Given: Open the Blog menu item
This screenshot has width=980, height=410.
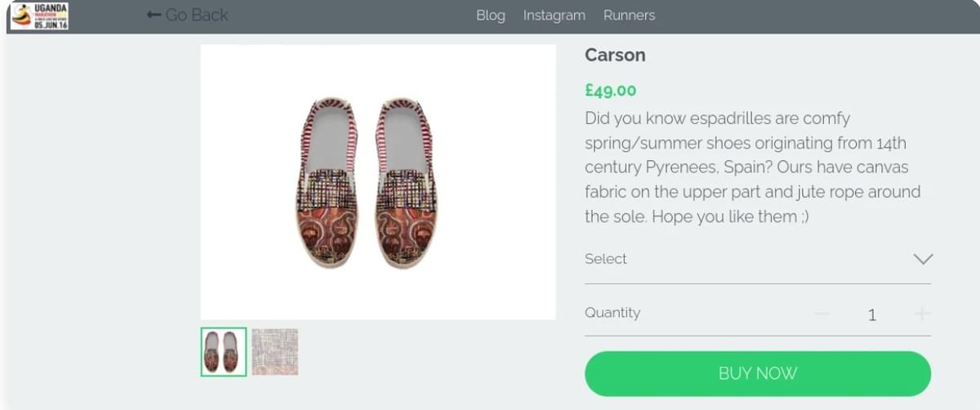Looking at the screenshot, I should click(x=491, y=16).
